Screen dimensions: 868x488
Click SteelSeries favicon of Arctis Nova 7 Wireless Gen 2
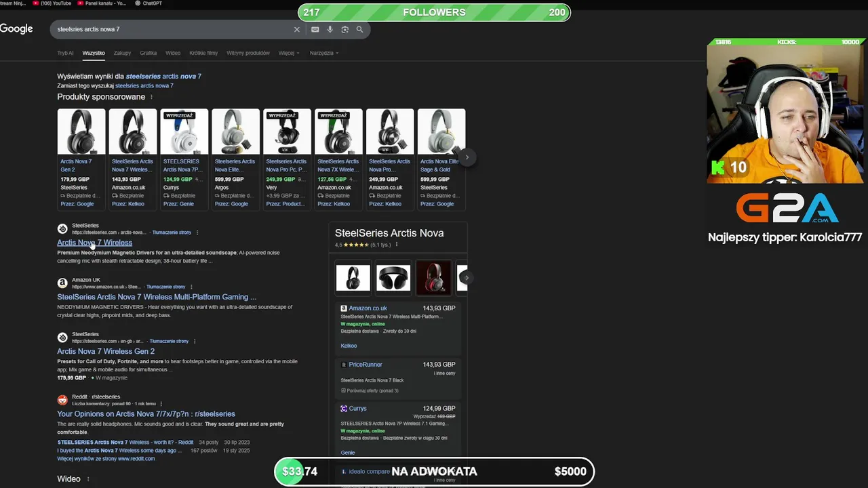62,338
